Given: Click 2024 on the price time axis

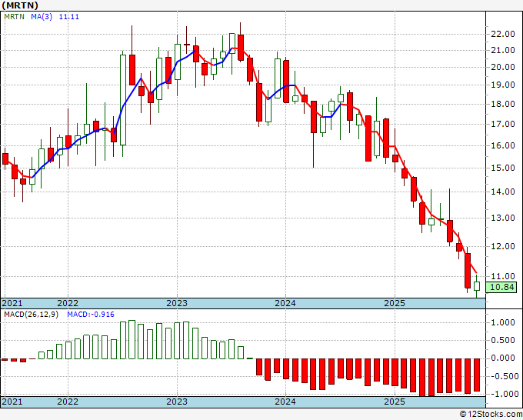Looking at the screenshot, I should (x=285, y=303).
